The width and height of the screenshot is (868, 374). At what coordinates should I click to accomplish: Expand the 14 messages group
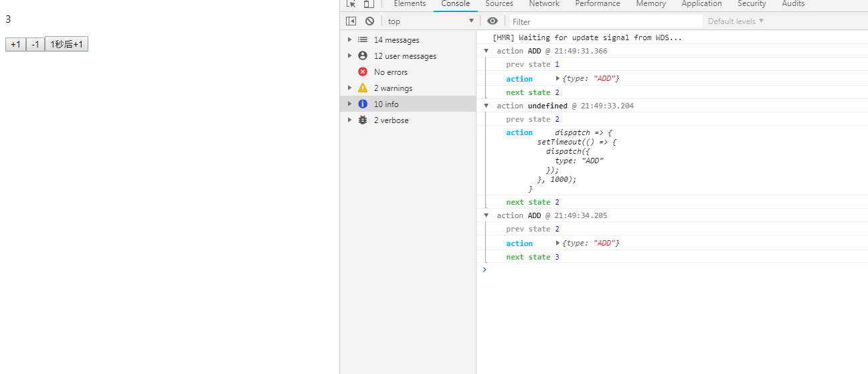click(x=349, y=40)
